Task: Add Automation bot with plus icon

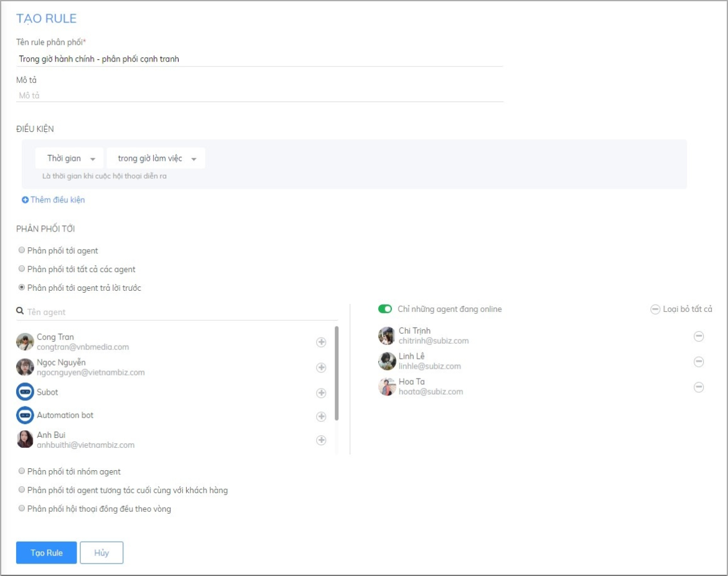Action: tap(321, 416)
